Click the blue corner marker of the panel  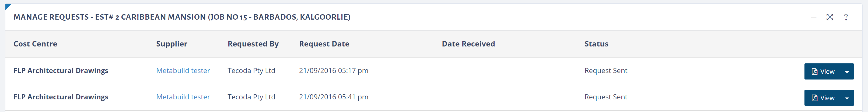point(8,6)
